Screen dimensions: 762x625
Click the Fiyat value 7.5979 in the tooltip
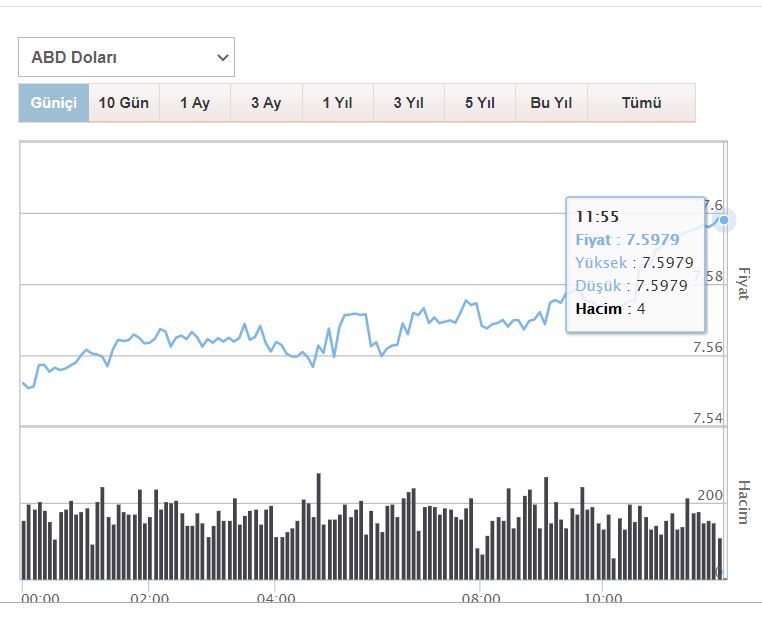pyautogui.click(x=652, y=239)
